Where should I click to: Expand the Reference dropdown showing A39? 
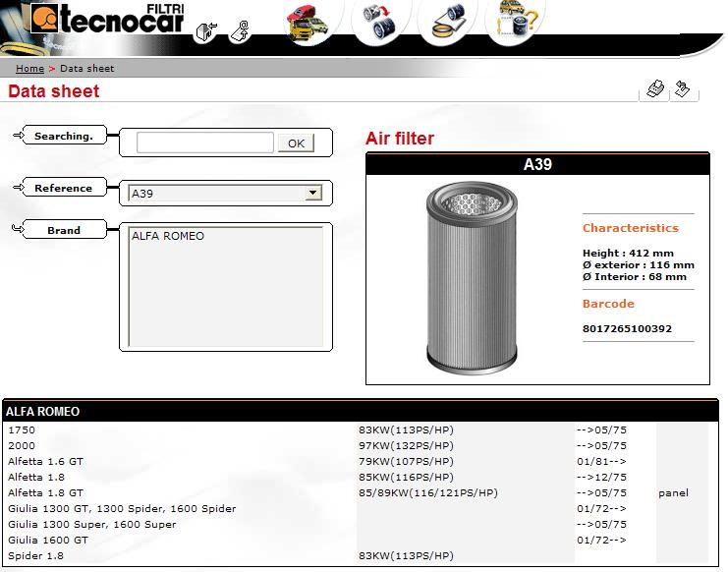(313, 194)
